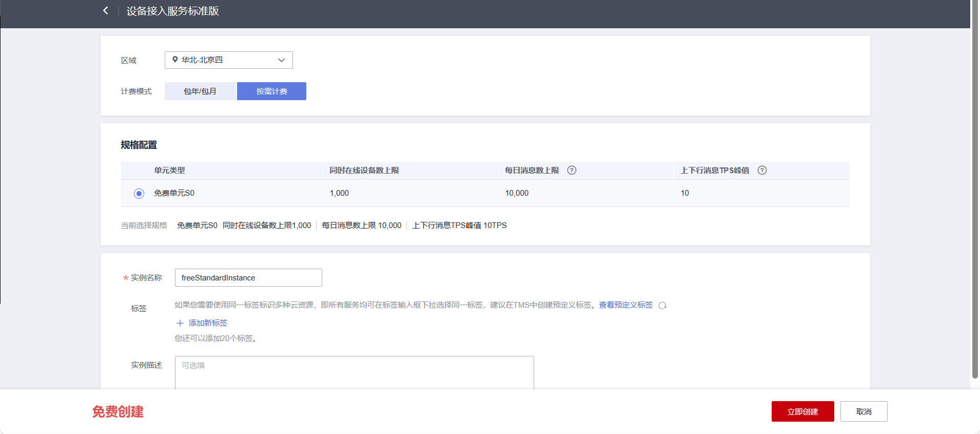Image resolution: width=980 pixels, height=434 pixels.
Task: Click the 计费模式 field label
Action: pos(136,91)
